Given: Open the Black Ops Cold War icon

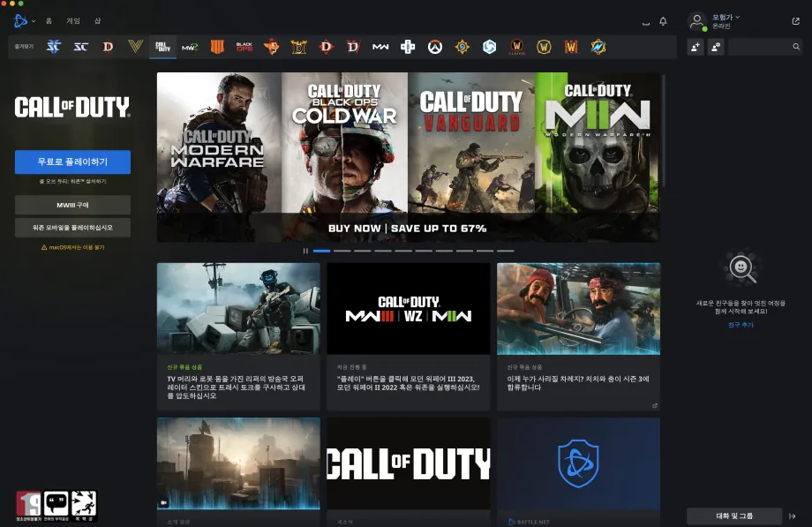Looking at the screenshot, I should (x=244, y=47).
